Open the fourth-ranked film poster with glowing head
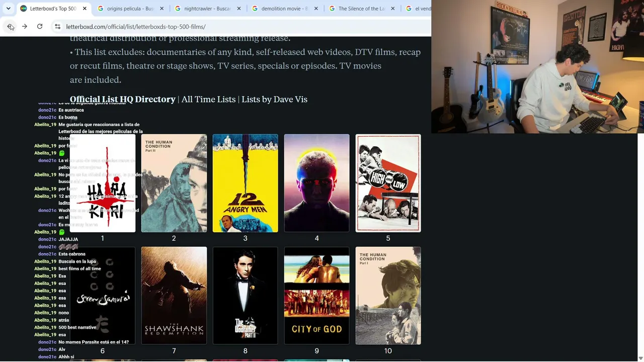The height and width of the screenshot is (362, 644). 317,183
